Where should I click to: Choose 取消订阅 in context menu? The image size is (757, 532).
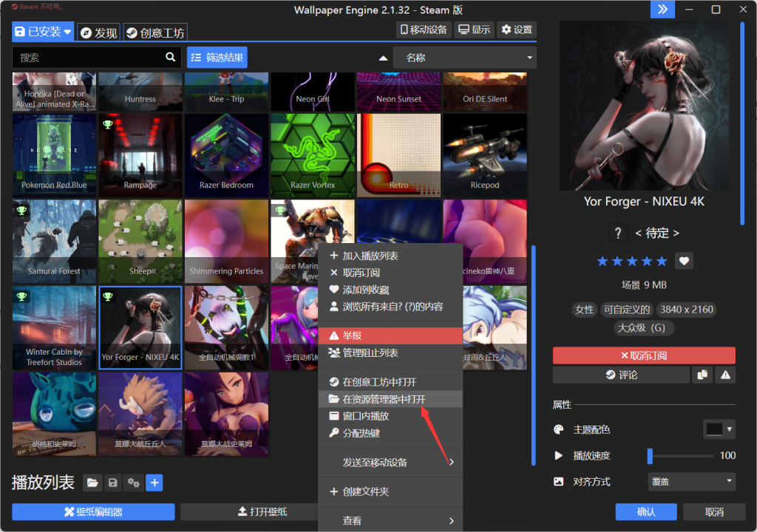pyautogui.click(x=390, y=273)
